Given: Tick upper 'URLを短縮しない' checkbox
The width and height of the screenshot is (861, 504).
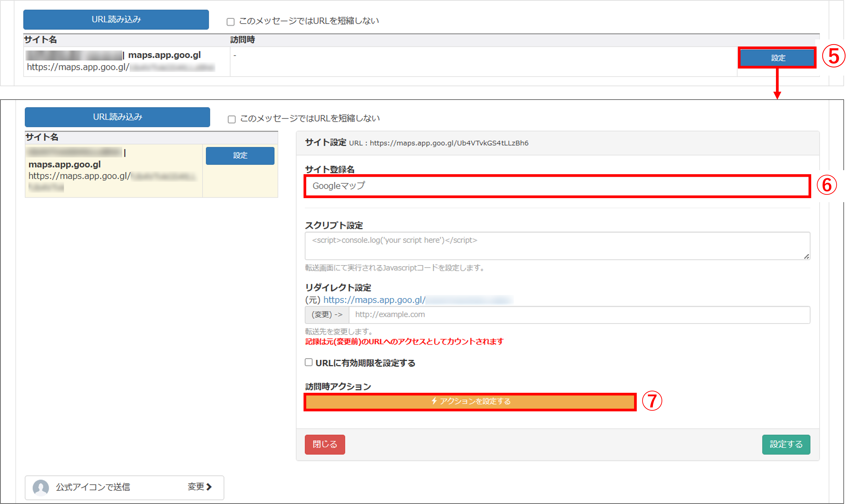Looking at the screenshot, I should pos(231,22).
